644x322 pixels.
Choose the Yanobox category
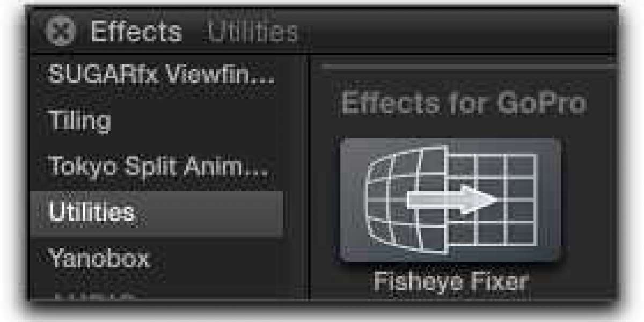pyautogui.click(x=99, y=260)
